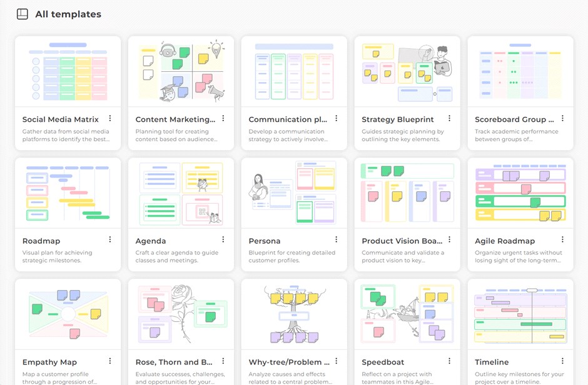Click the Communication pl... title

pyautogui.click(x=288, y=119)
